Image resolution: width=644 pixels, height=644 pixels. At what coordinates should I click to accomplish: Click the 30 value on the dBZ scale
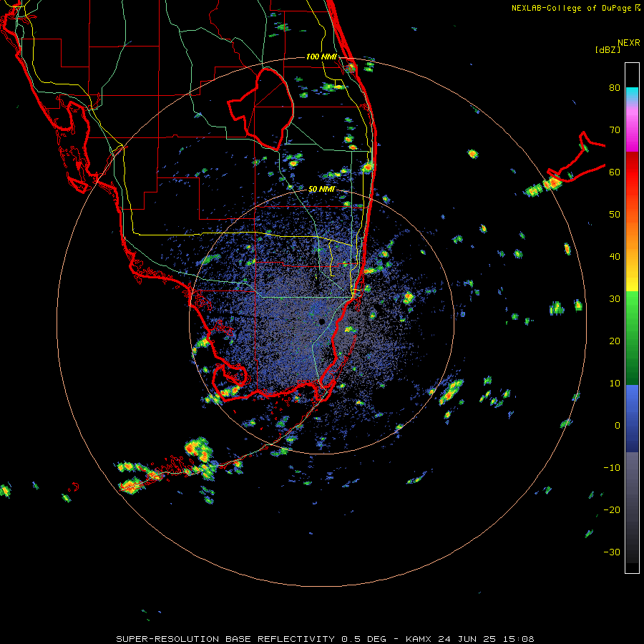[615, 298]
